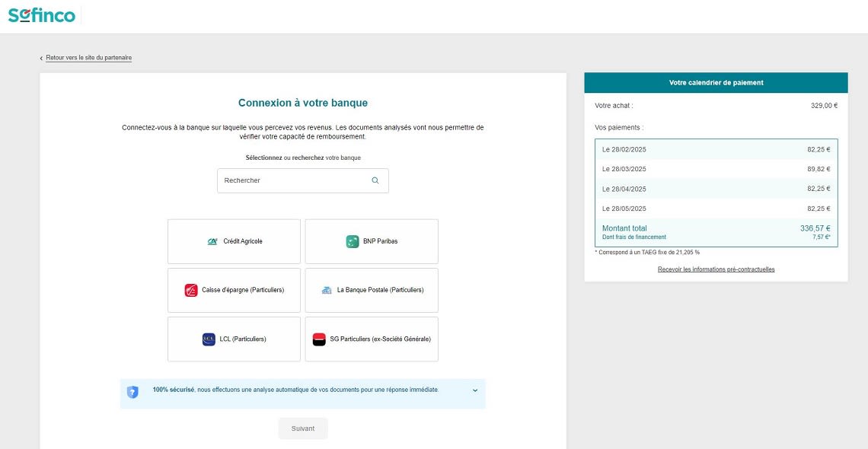Viewport: 868px width, 449px height.
Task: Click the blue shield security icon
Action: tap(132, 390)
